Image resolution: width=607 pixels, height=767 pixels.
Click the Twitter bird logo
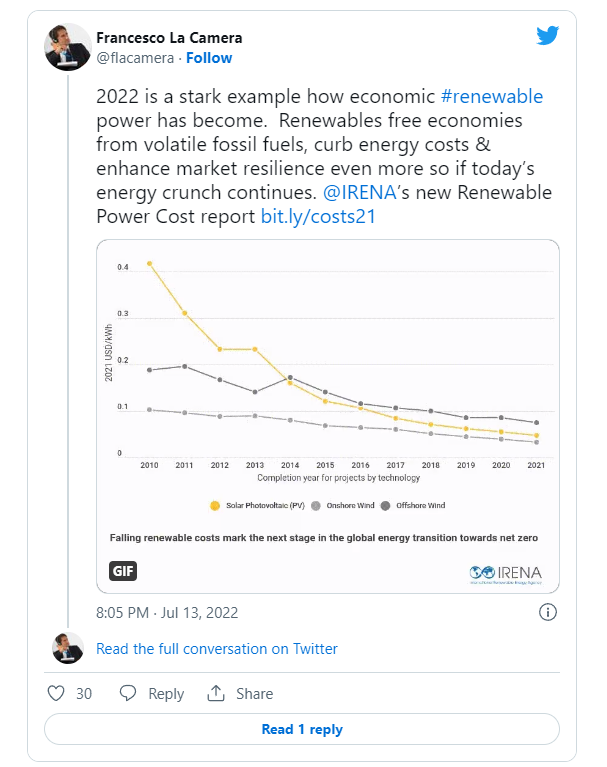(x=548, y=36)
